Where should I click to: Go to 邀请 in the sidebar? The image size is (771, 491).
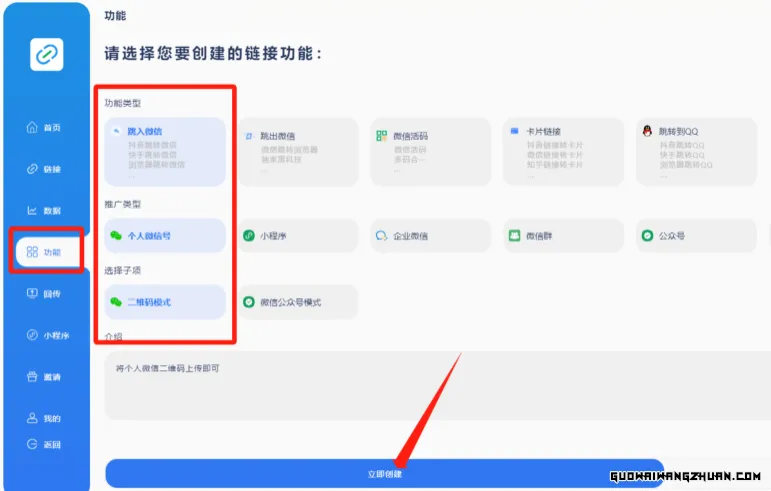(52, 377)
